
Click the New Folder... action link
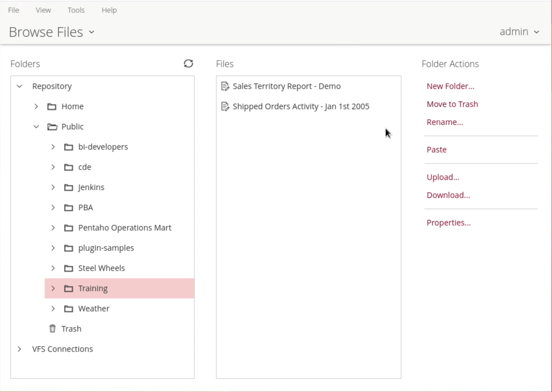(x=450, y=86)
